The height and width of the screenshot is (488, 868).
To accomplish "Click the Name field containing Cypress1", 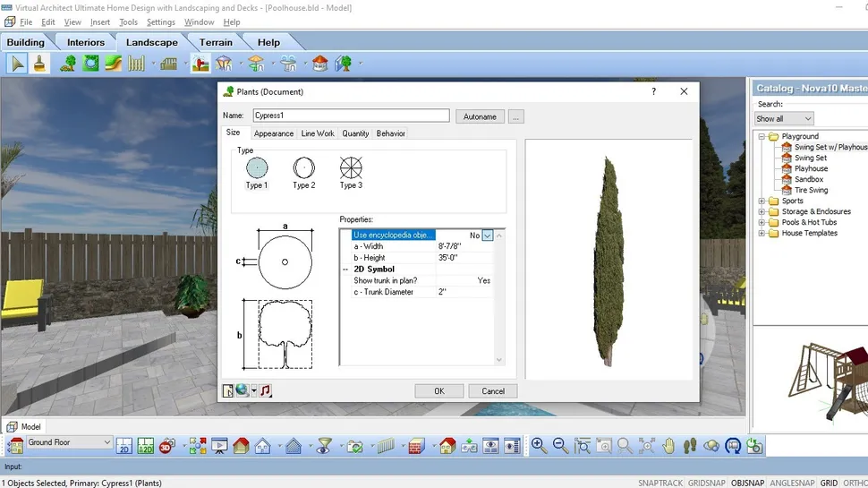I will tap(350, 116).
